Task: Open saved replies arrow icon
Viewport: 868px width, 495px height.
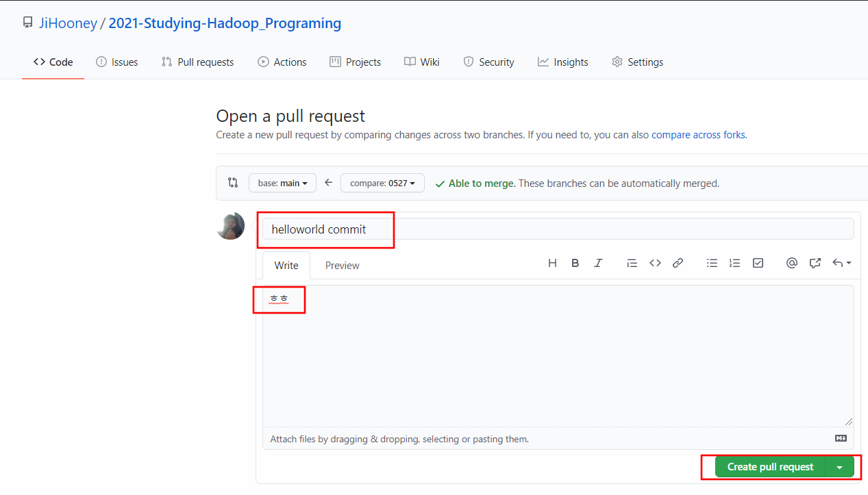Action: tap(841, 263)
